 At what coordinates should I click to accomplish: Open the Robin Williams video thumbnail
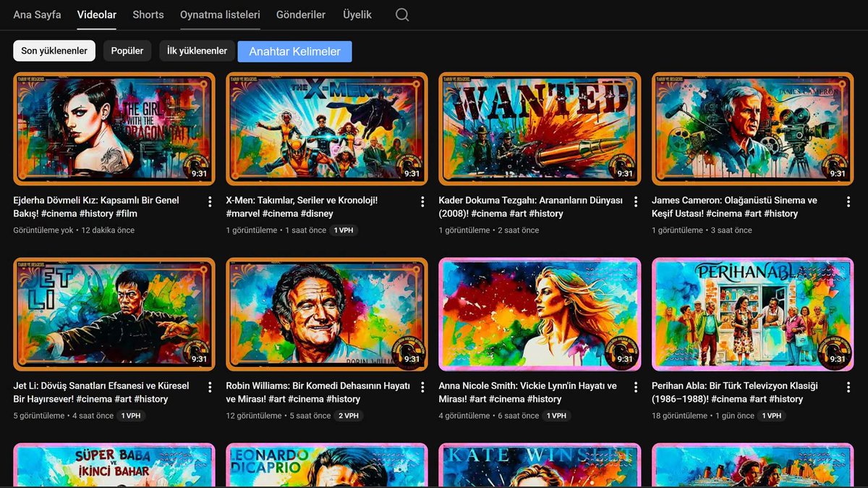(x=327, y=314)
